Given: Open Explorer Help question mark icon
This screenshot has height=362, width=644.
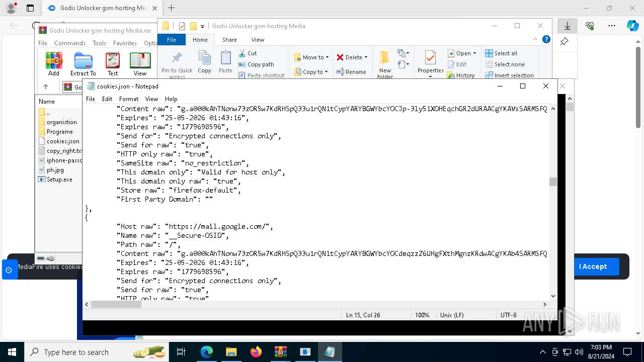Looking at the screenshot, I should [x=546, y=39].
